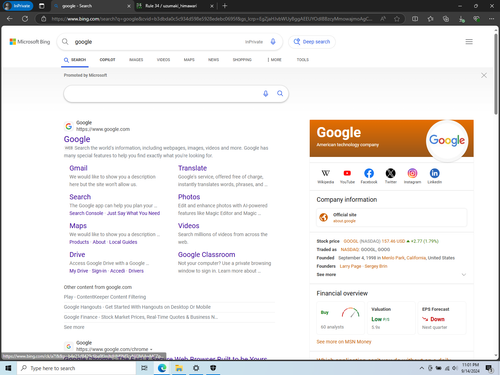Image resolution: width=500 pixels, height=375 pixels.
Task: Open Browser essentials heart icon
Action: point(477,19)
